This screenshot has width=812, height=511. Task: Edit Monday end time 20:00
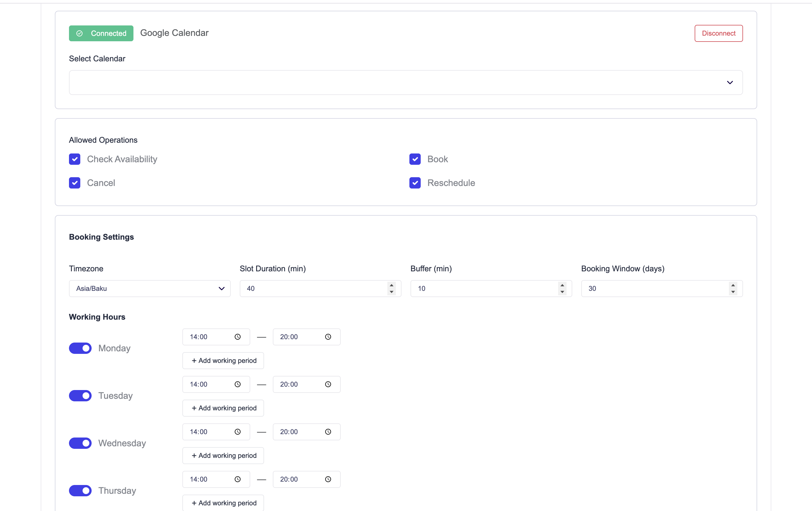[x=306, y=337]
